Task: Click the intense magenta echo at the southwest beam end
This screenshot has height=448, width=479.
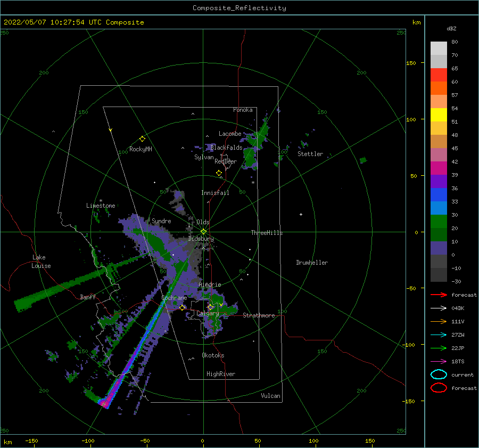Action: (x=104, y=403)
